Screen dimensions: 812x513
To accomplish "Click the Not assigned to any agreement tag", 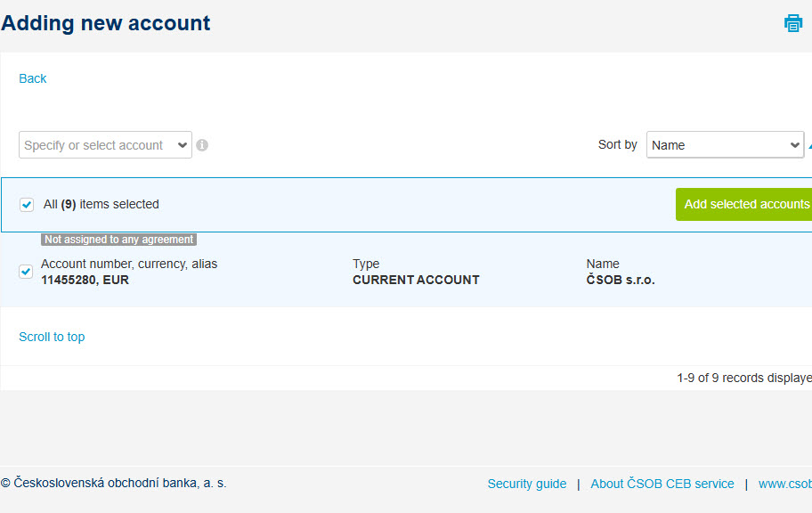I will click(119, 240).
